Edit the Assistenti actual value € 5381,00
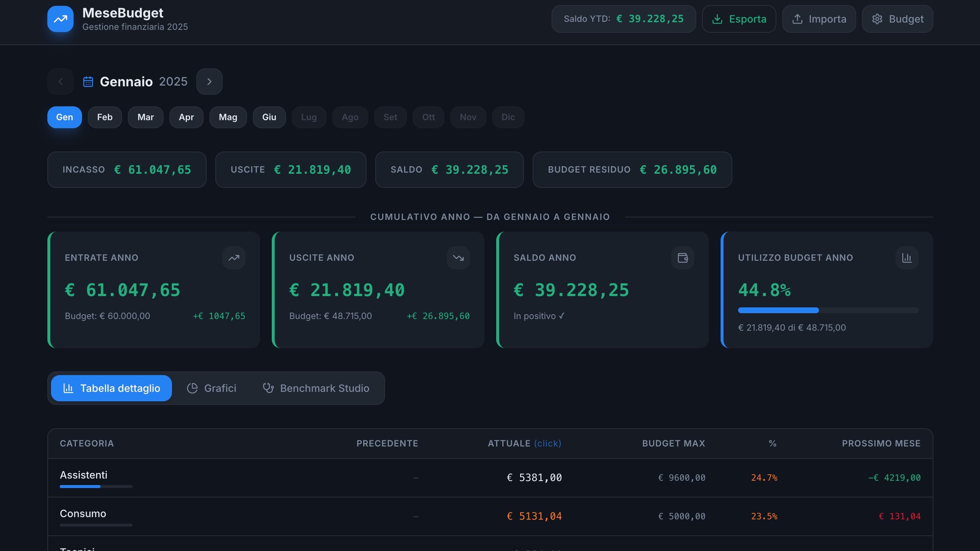This screenshot has height=551, width=980. pyautogui.click(x=534, y=477)
